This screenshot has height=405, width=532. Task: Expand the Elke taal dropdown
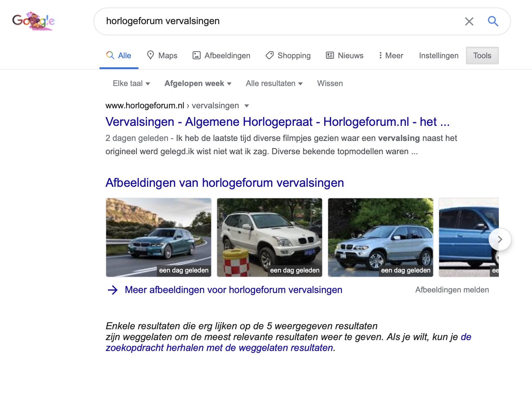click(x=131, y=83)
